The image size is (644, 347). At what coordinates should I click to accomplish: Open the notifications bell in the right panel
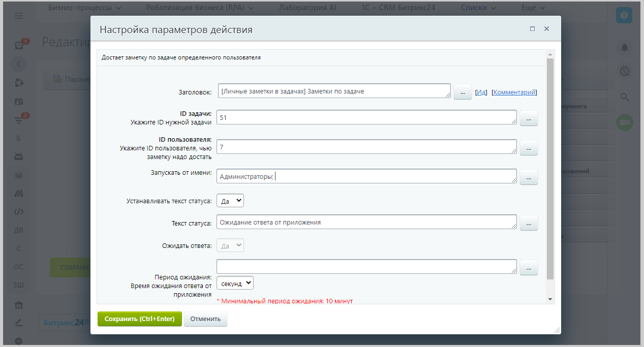pyautogui.click(x=624, y=48)
